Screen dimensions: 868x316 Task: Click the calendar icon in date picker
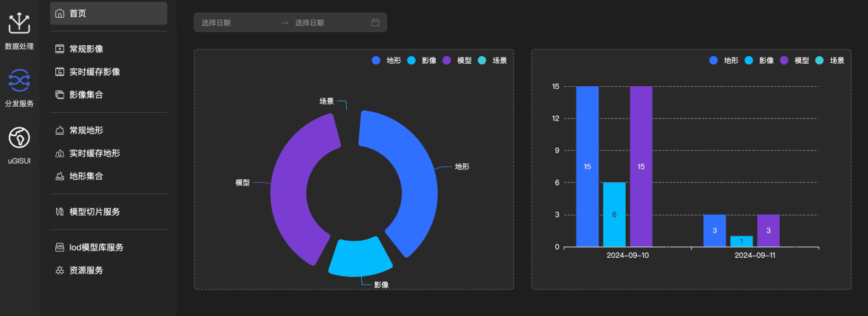pos(375,23)
